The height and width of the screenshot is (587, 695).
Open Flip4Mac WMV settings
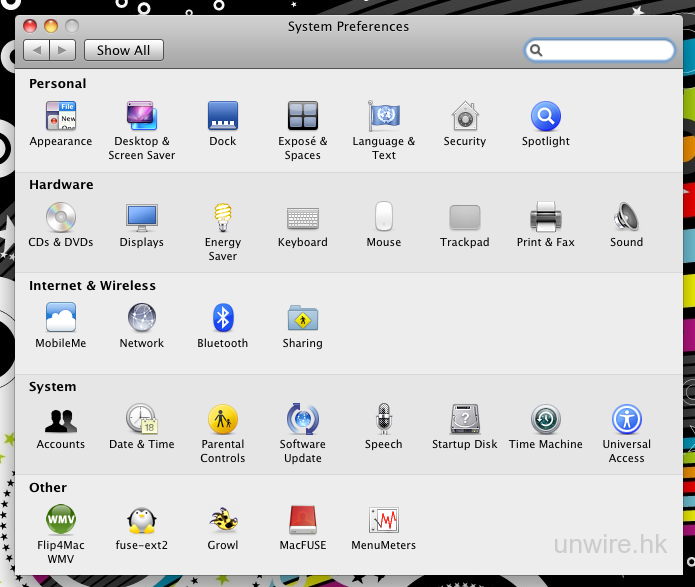(x=60, y=520)
